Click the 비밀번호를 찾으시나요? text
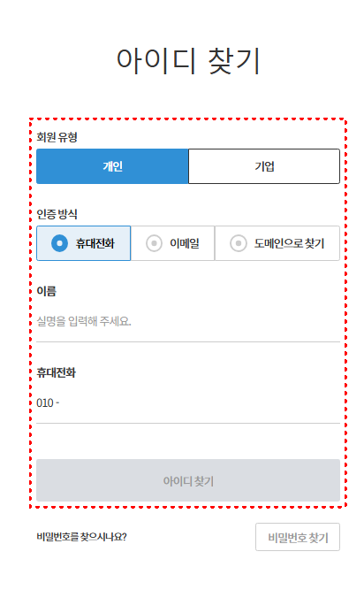 click(81, 537)
